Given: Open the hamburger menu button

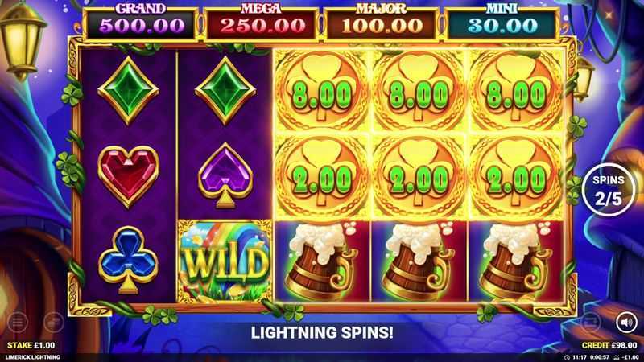Looking at the screenshot, I should pyautogui.click(x=17, y=323).
